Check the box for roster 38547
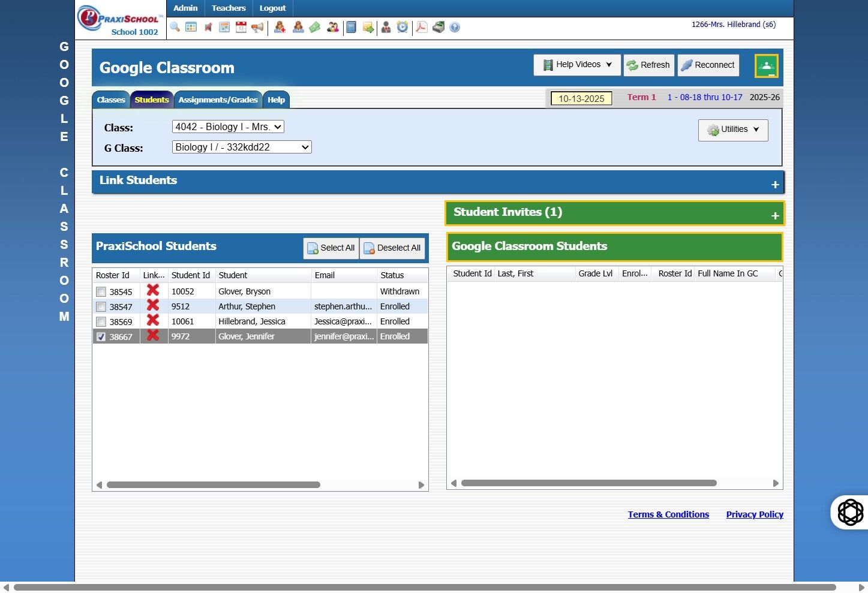The image size is (868, 593). (101, 307)
